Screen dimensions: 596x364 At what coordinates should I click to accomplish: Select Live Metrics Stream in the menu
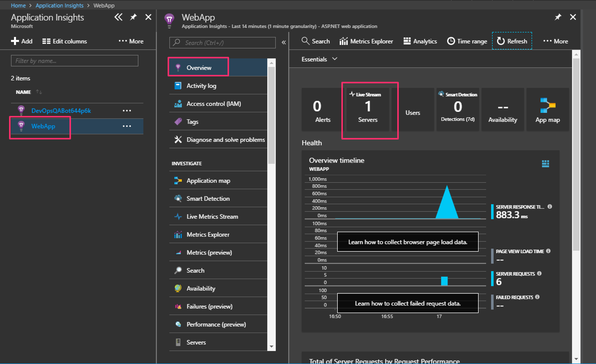click(x=212, y=216)
